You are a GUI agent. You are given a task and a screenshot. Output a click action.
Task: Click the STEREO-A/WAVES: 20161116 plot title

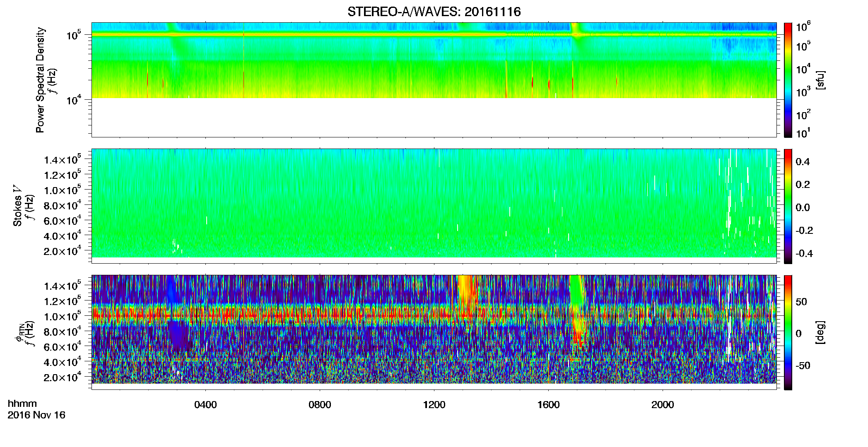pos(434,12)
